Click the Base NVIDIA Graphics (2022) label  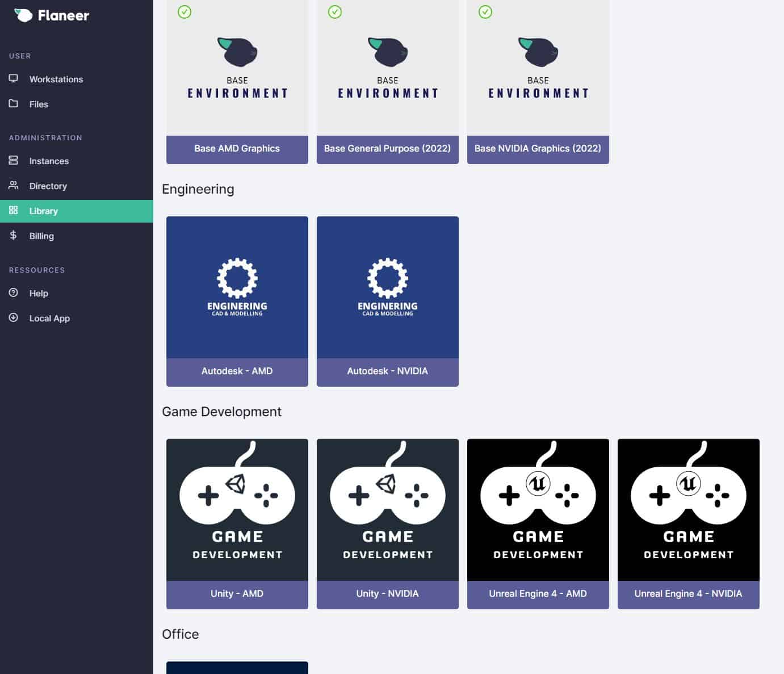(538, 149)
